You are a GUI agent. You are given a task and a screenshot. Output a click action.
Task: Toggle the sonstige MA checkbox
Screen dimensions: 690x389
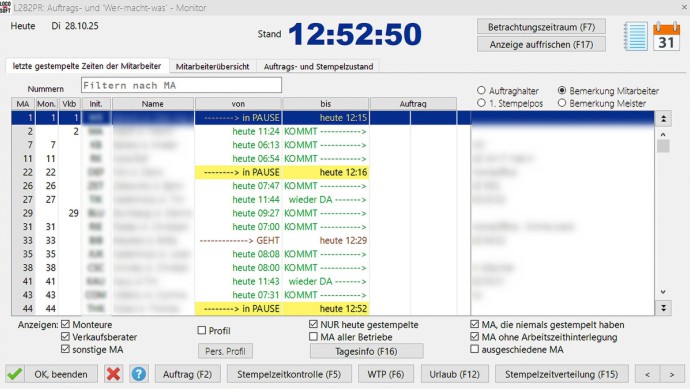(66, 349)
